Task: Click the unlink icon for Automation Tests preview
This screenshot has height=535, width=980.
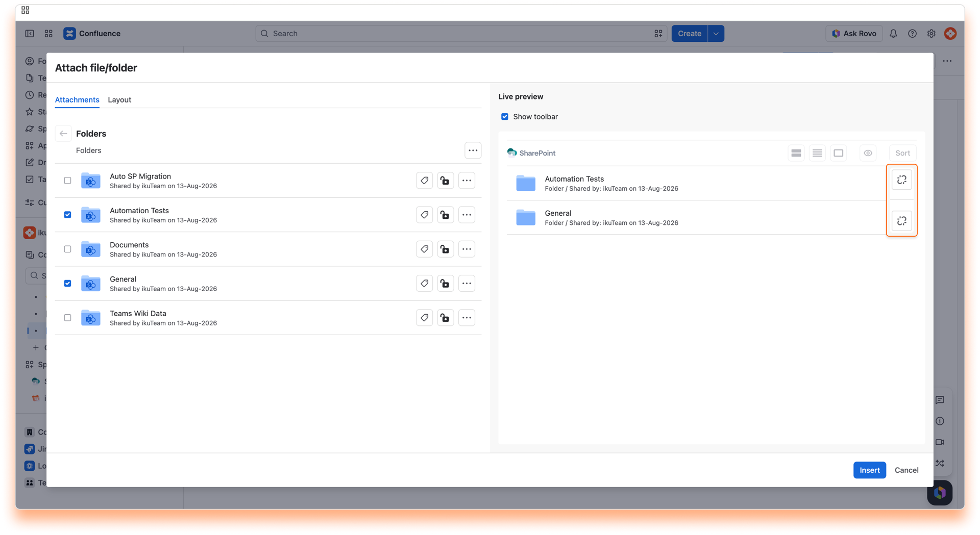Action: (902, 180)
